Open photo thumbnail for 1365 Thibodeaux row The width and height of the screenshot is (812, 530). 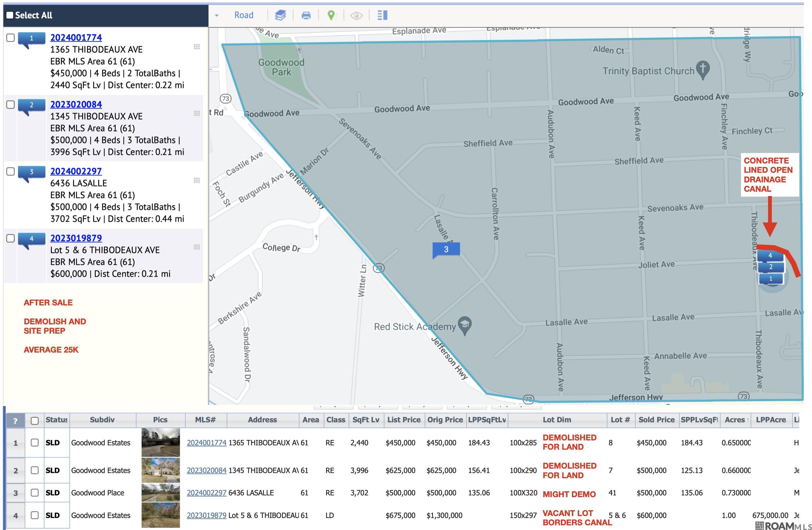pos(160,442)
